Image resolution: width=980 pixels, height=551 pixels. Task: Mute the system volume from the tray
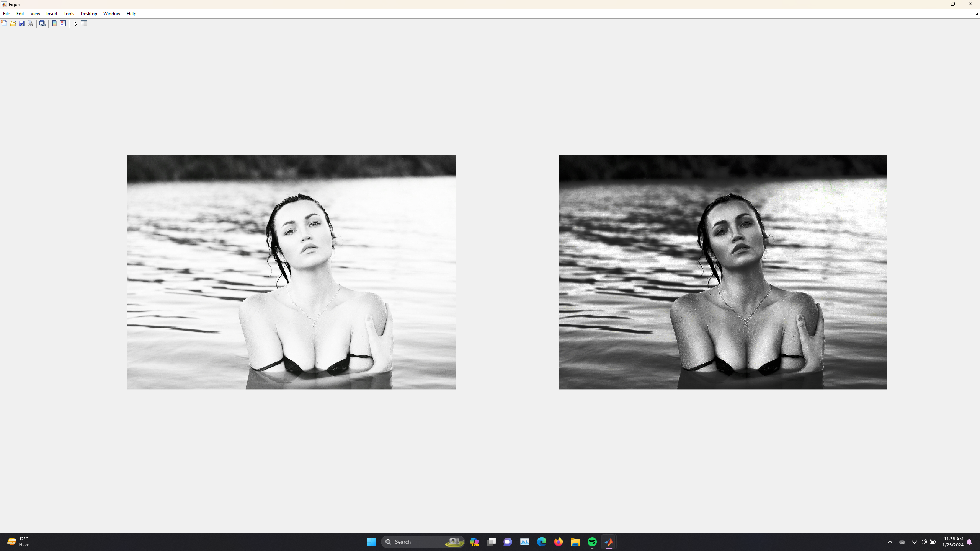coord(923,542)
